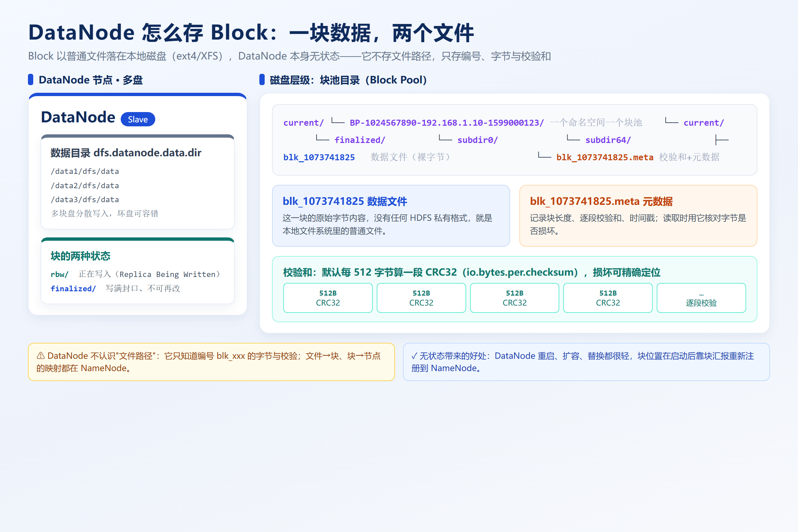798x532 pixels.
Task: Select the /data1/dfs/data path
Action: (x=85, y=171)
